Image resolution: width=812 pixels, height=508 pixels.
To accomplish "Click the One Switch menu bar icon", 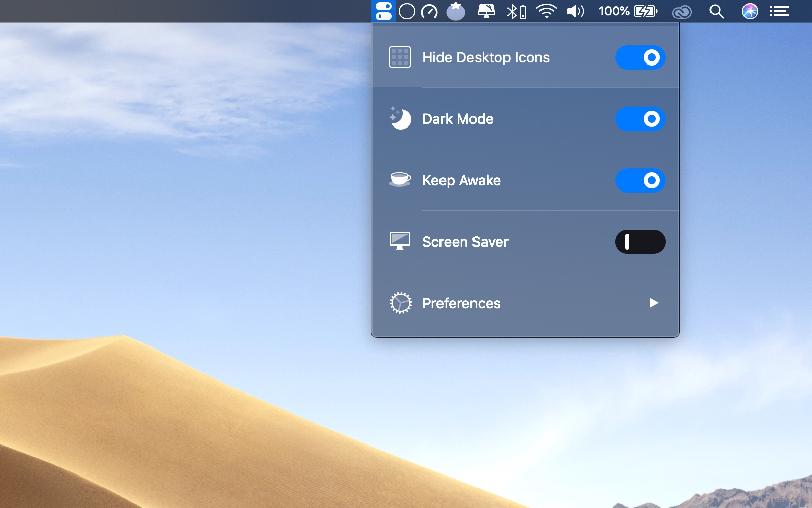I will point(384,11).
